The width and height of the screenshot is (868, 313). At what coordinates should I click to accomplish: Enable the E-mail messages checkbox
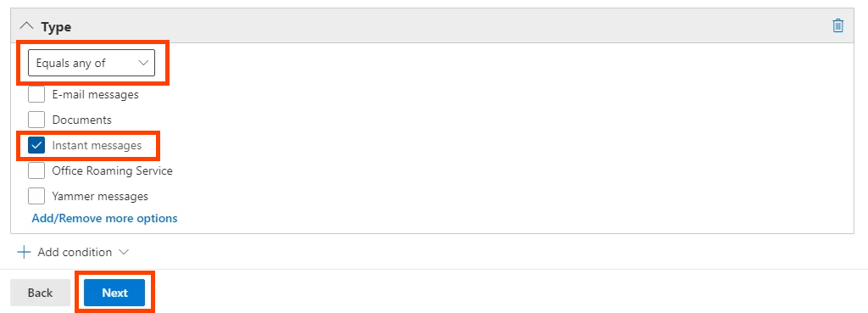36,95
